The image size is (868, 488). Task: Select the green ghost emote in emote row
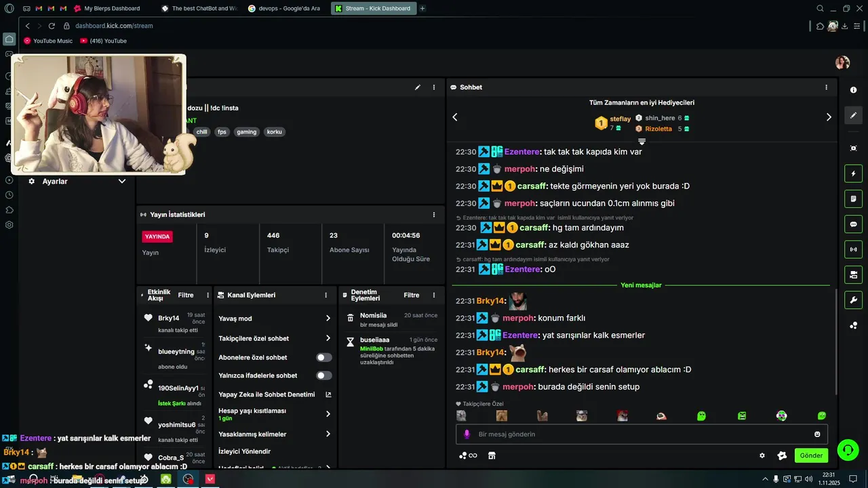[702, 416]
